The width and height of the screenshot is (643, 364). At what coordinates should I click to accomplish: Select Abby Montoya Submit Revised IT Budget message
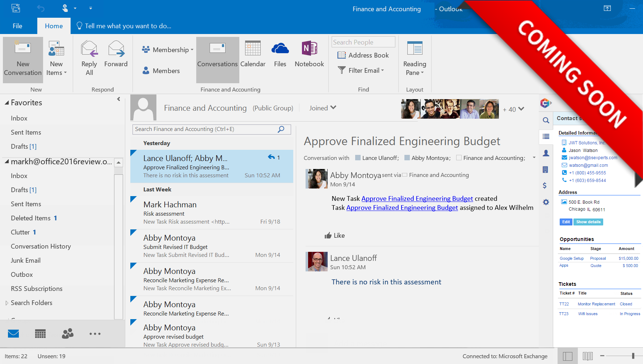[212, 246]
